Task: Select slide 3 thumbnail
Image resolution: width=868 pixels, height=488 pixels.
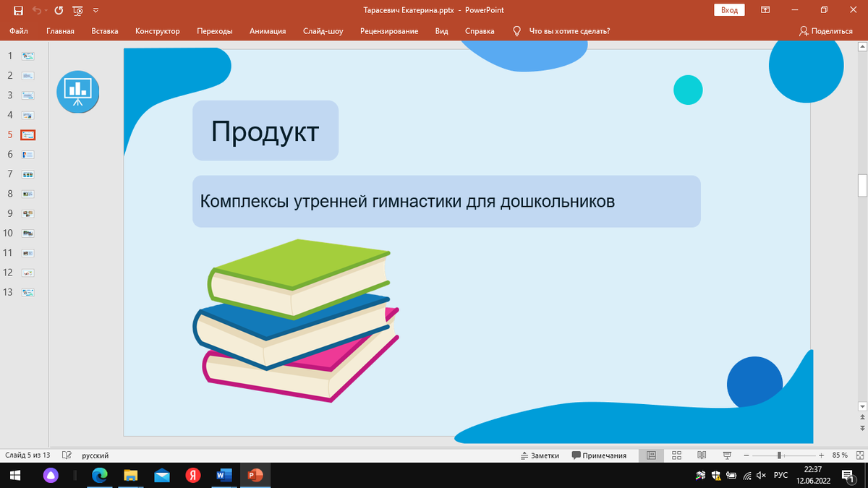Action: click(x=28, y=95)
